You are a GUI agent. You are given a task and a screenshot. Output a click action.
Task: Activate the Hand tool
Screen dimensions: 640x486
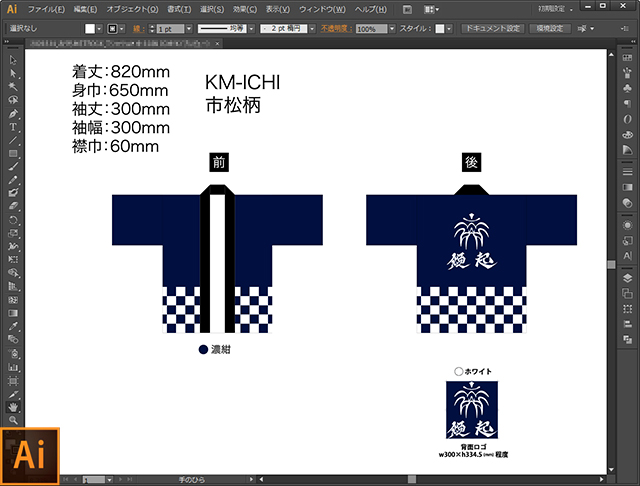[x=13, y=407]
